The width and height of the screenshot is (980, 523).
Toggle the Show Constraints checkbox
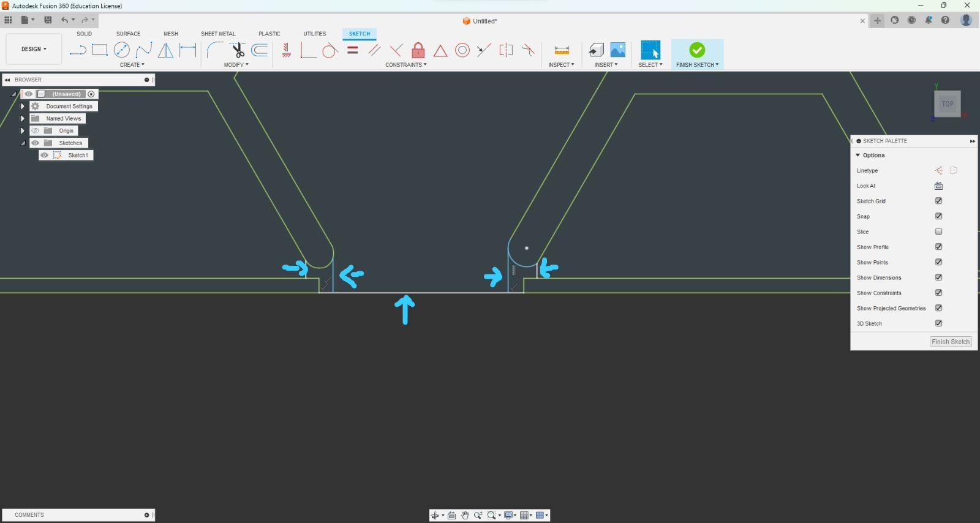[x=938, y=293]
